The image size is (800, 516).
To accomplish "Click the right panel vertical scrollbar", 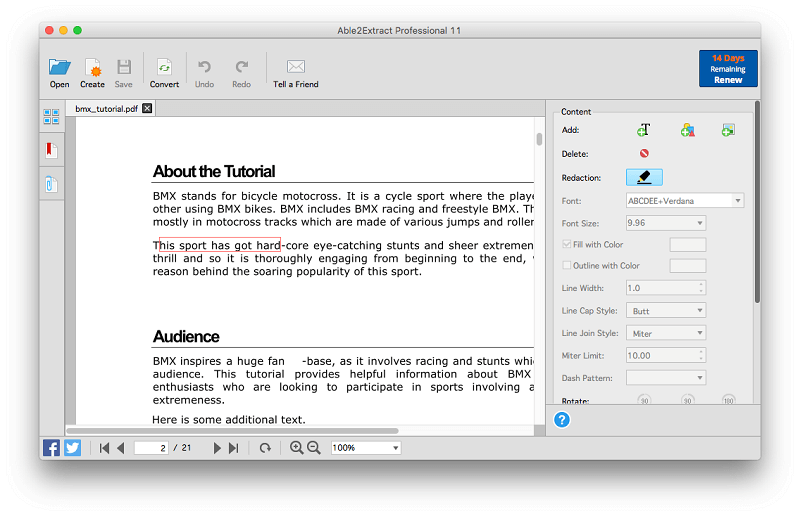I will (x=757, y=202).
